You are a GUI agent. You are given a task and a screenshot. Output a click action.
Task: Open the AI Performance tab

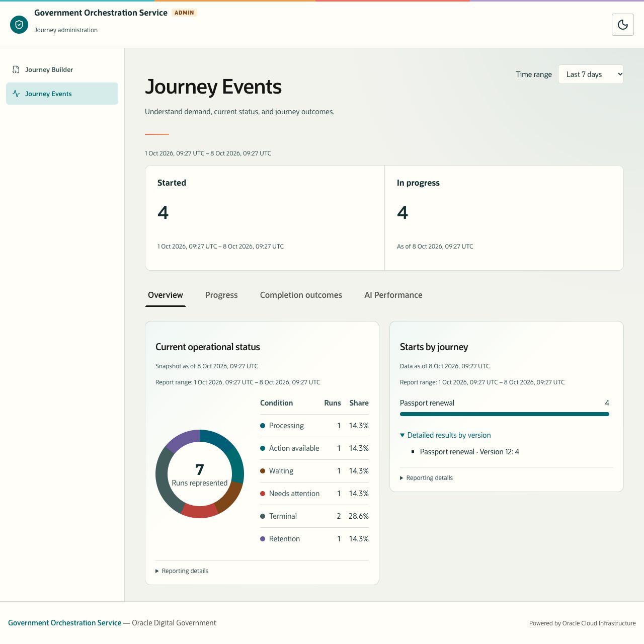pyautogui.click(x=393, y=295)
